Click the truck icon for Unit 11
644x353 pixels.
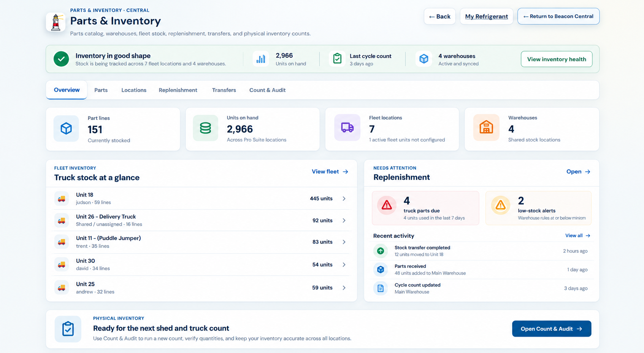[x=62, y=242]
